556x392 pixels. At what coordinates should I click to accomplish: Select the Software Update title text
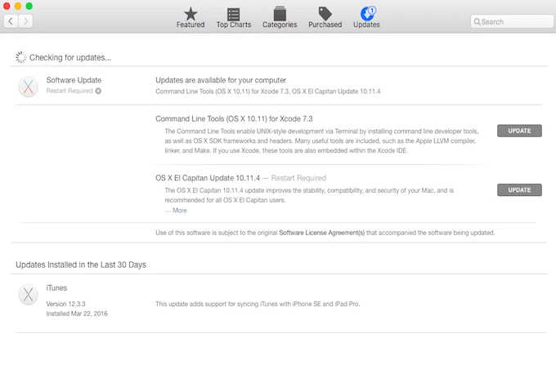tap(74, 80)
